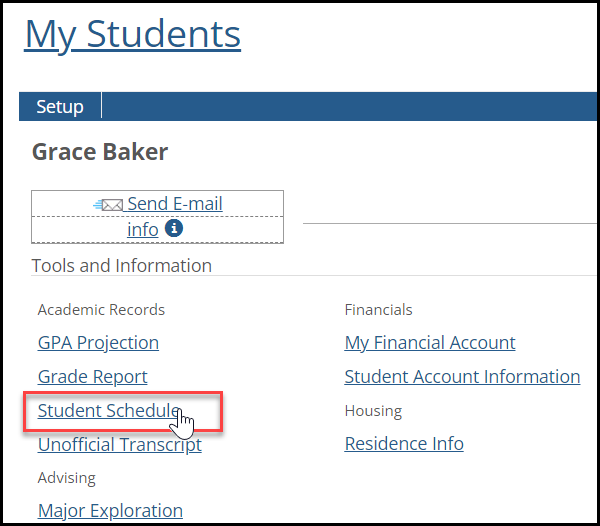Click the Academic Records category label
The image size is (600, 526).
click(x=101, y=310)
